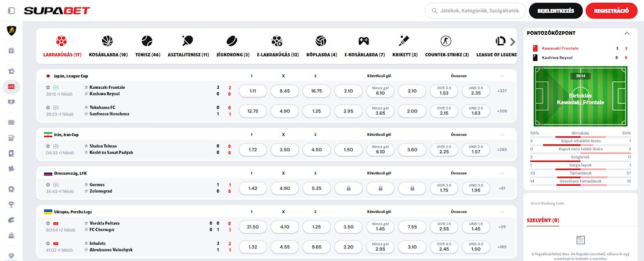Favorite the Shahin Tehran match star
Image resolution: width=644 pixels, height=261 pixels.
[x=48, y=146]
